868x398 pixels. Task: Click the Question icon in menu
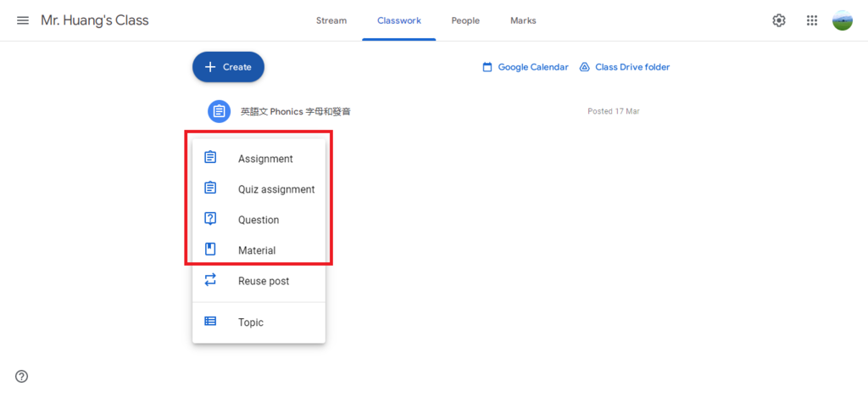[210, 219]
